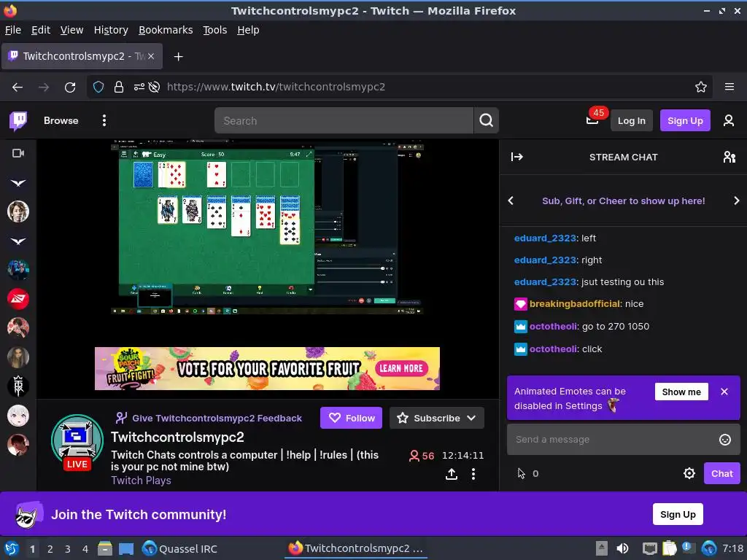
Task: Open the emote picker smiley
Action: coord(724,440)
